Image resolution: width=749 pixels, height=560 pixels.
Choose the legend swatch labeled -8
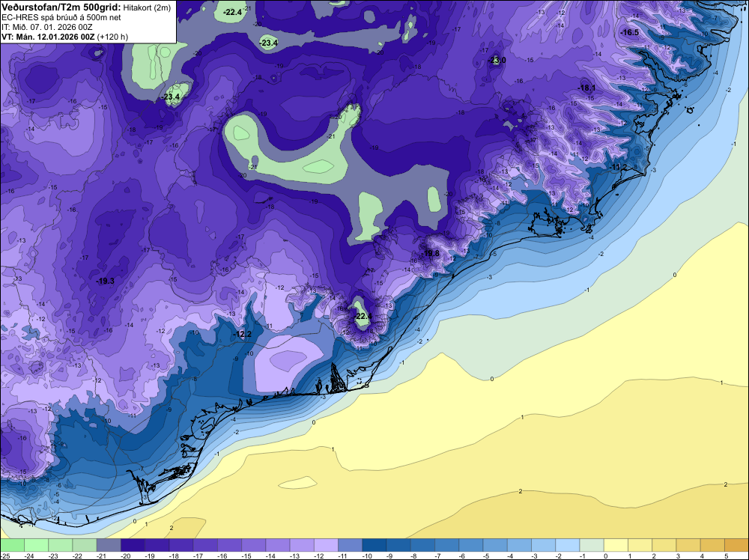click(x=422, y=545)
